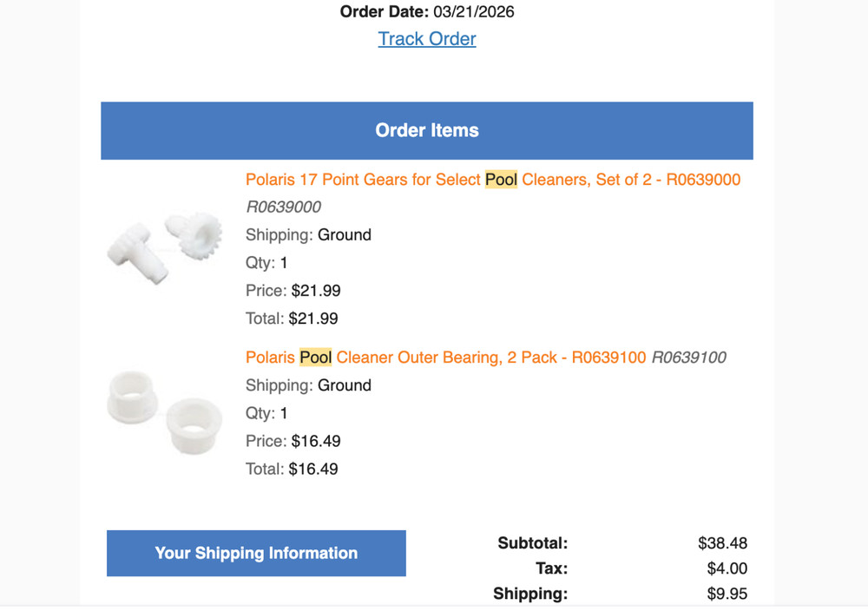
Task: Click the Order Items blue header bar
Action: tap(427, 131)
